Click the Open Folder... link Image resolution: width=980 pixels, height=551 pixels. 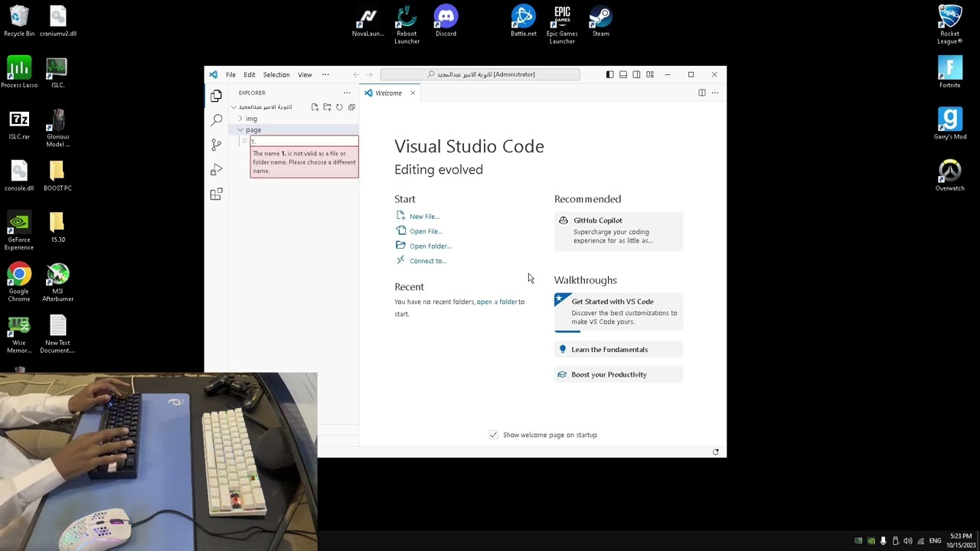430,246
